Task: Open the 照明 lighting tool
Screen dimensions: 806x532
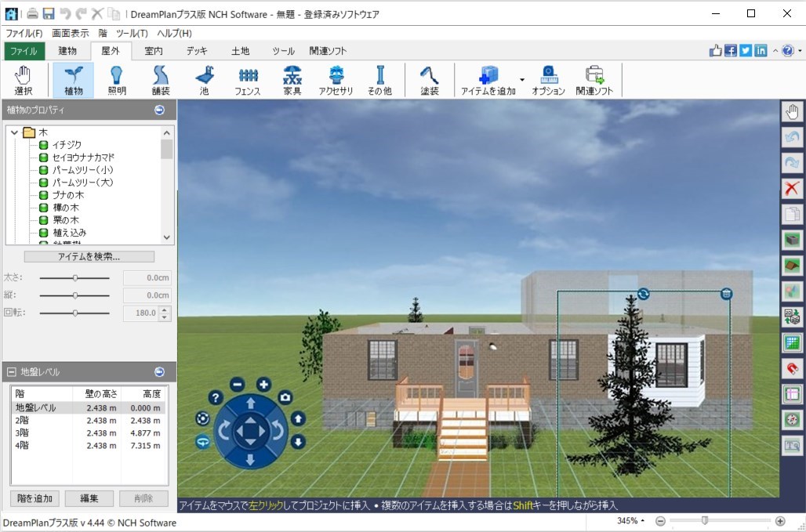Action: [117, 80]
